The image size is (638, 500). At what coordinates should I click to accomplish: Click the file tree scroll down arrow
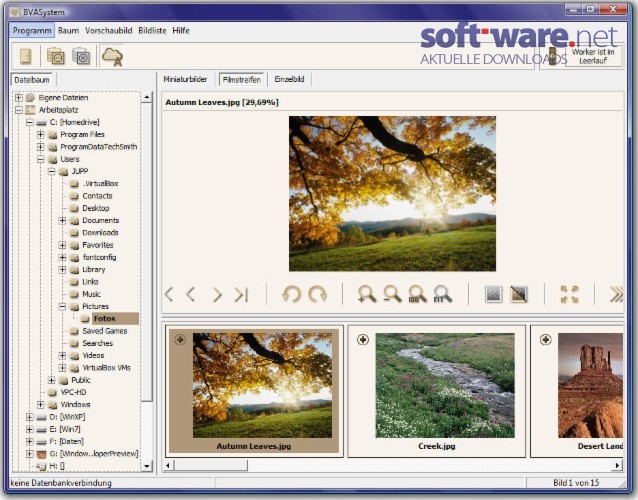point(146,466)
